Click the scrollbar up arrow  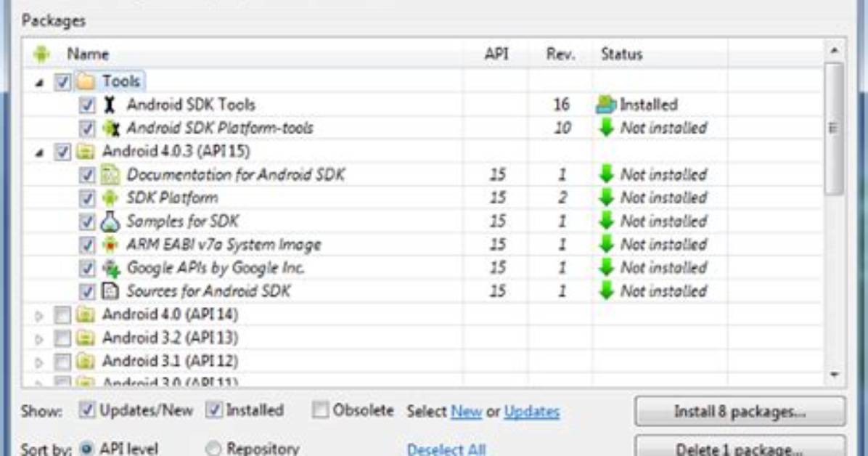coord(834,51)
